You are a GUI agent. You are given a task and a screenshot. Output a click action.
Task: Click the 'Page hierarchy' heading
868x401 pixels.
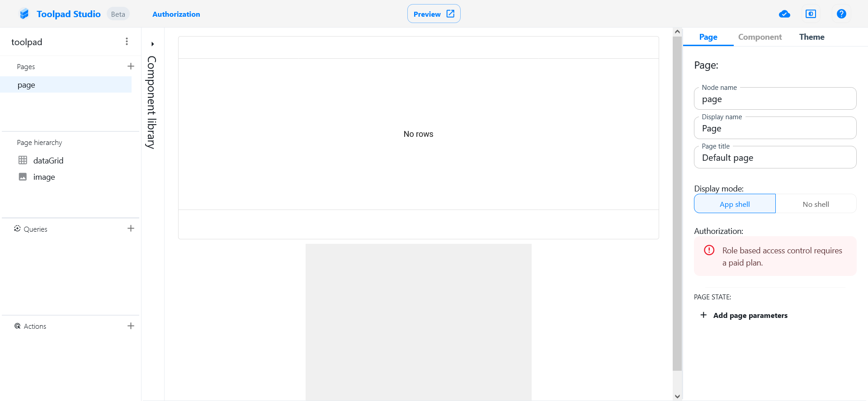pyautogui.click(x=39, y=142)
